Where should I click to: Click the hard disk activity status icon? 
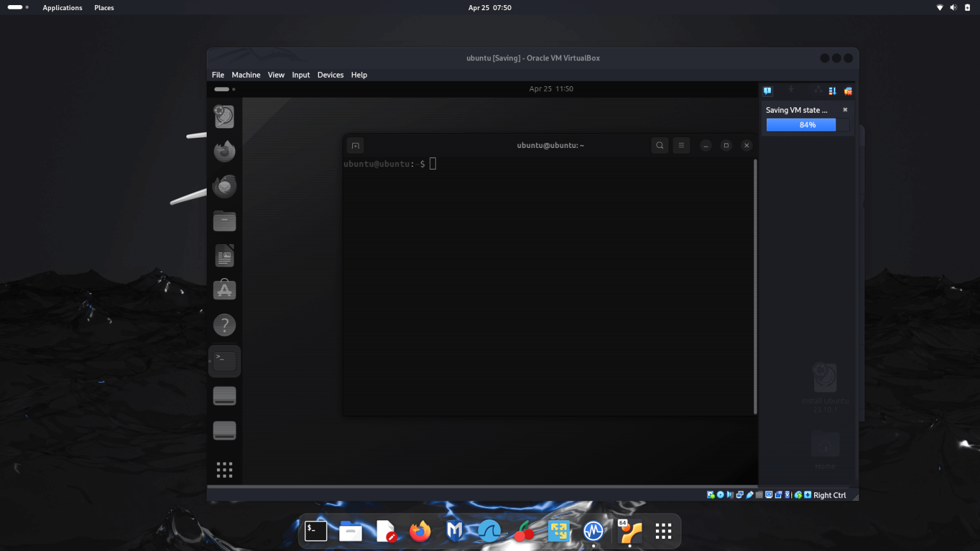pyautogui.click(x=710, y=495)
